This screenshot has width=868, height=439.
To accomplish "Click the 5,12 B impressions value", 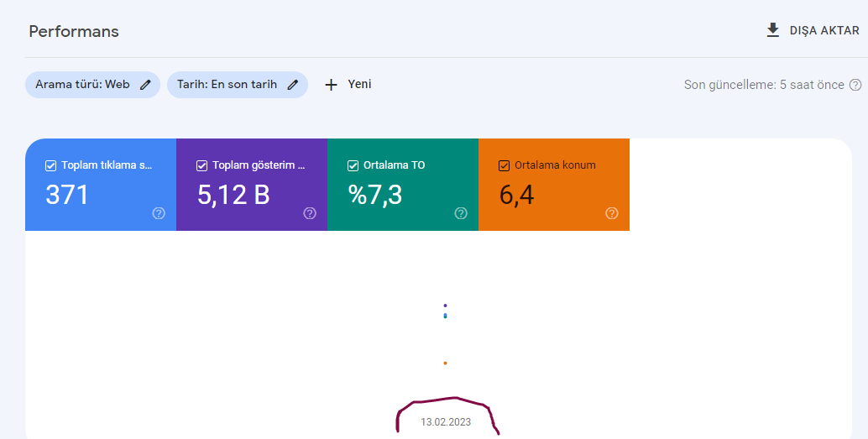I will [x=233, y=195].
